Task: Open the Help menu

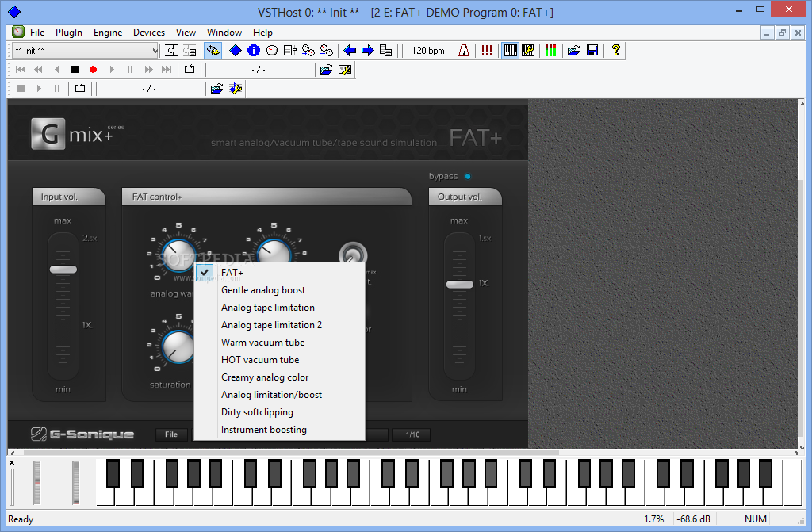Action: [x=262, y=33]
